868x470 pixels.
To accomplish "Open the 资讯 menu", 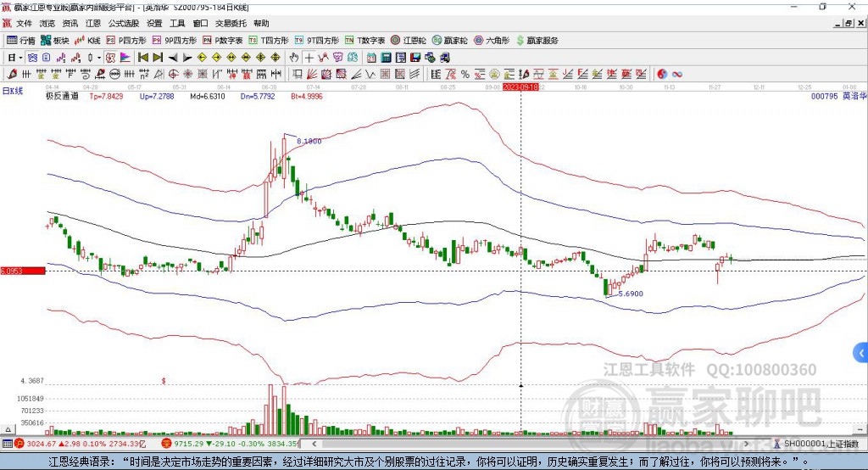I will point(70,23).
